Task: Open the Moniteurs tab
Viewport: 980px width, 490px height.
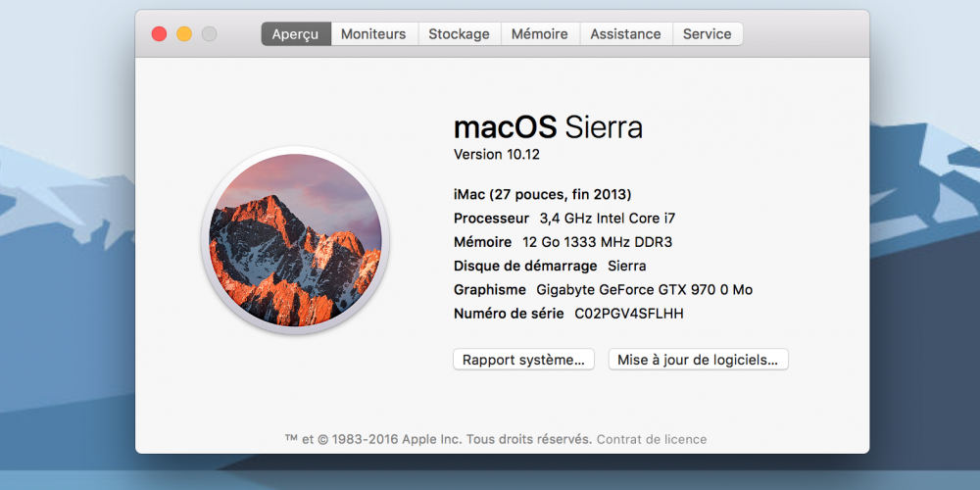Action: (x=373, y=33)
